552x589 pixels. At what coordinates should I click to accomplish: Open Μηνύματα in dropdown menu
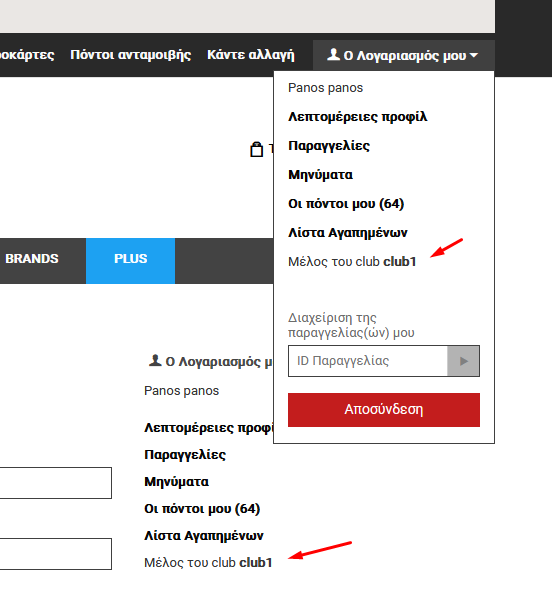coord(320,175)
